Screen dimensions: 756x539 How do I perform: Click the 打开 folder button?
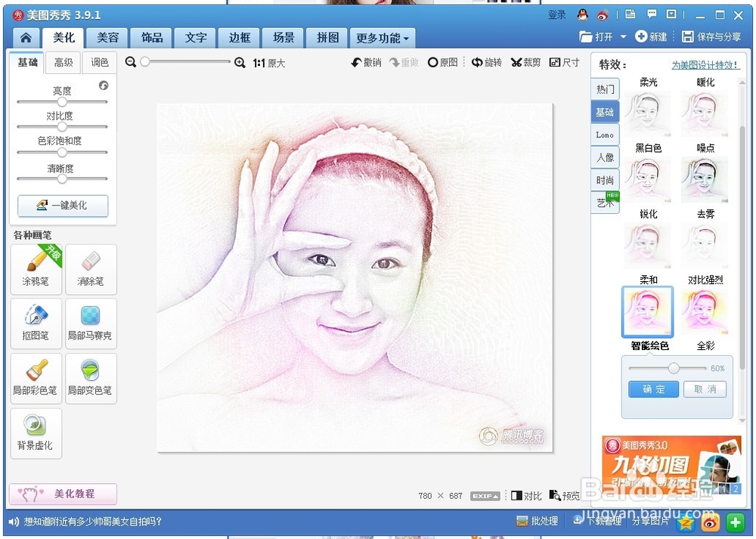[596, 36]
